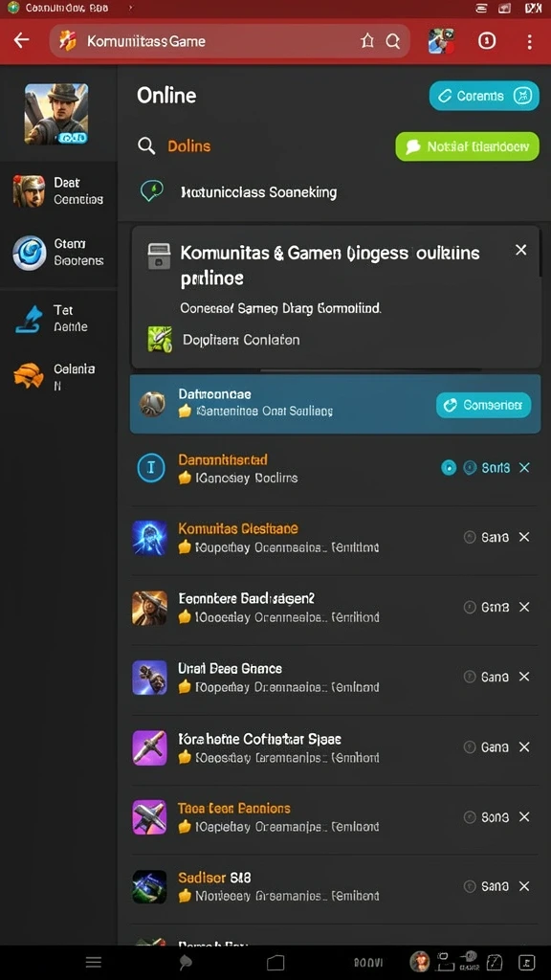The height and width of the screenshot is (980, 551).
Task: Dismiss the Sadisor S&8 row
Action: point(524,886)
